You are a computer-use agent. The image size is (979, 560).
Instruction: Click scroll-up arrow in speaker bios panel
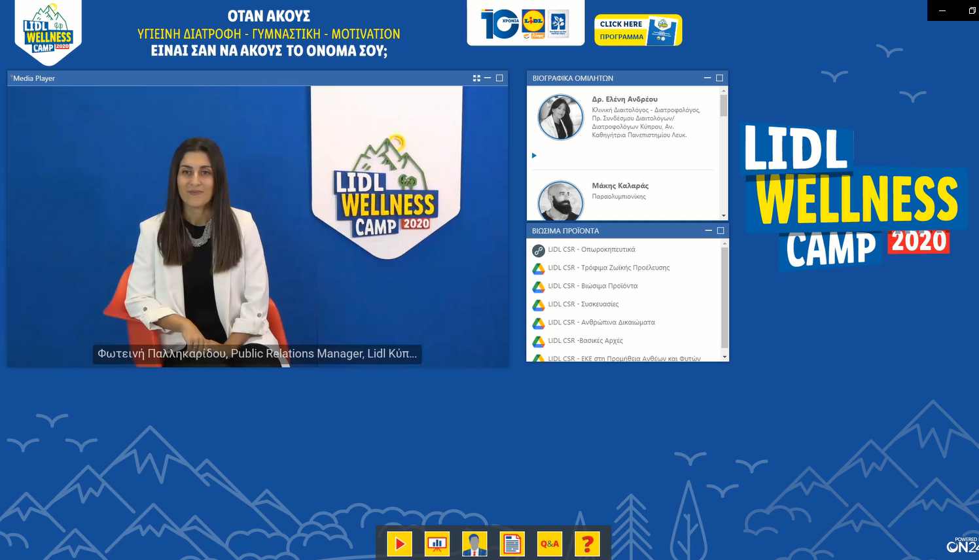click(x=724, y=90)
